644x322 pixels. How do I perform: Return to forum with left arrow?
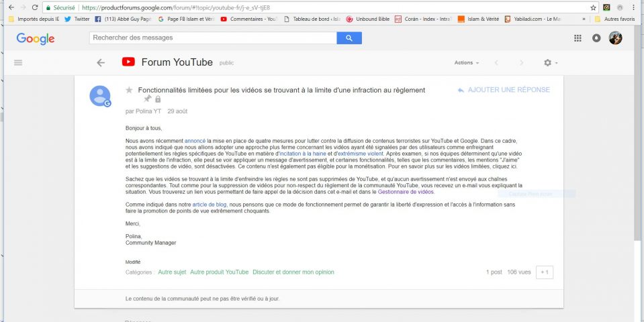coord(101,63)
